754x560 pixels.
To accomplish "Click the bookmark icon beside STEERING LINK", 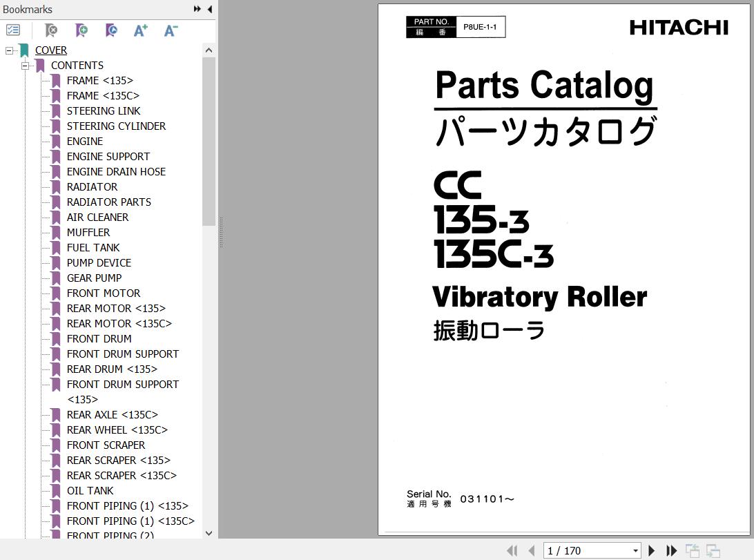I will point(56,111).
